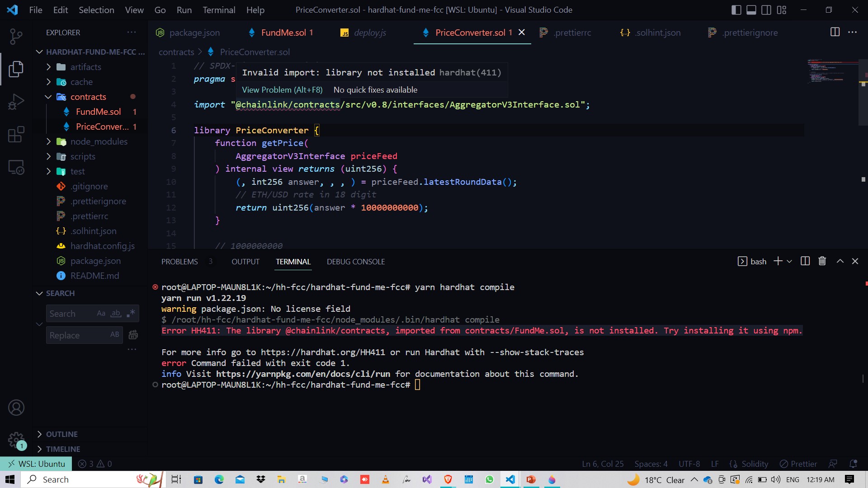Open Terminal menu in menu bar
The height and width of the screenshot is (488, 868).
(x=219, y=10)
